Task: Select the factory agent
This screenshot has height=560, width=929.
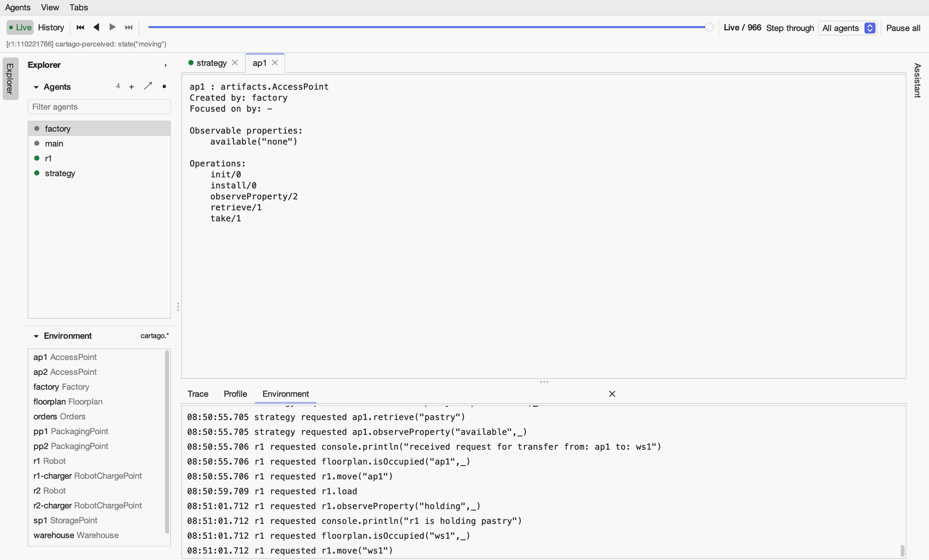Action: tap(99, 129)
